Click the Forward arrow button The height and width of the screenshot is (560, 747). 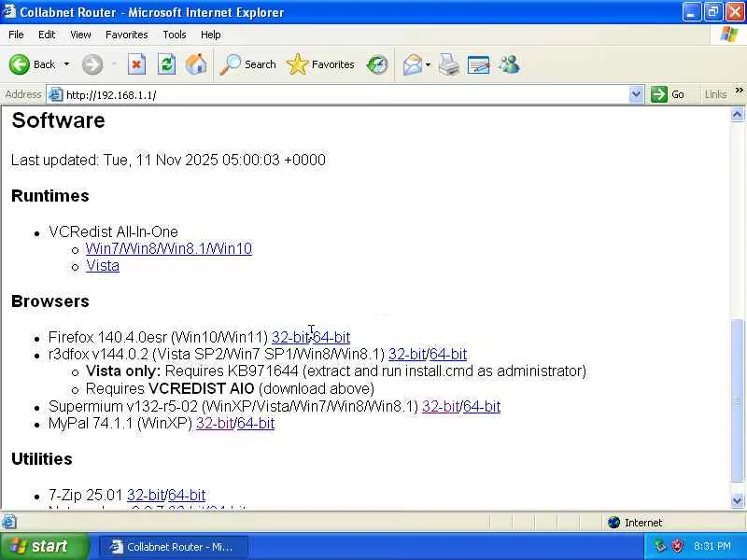[x=92, y=64]
